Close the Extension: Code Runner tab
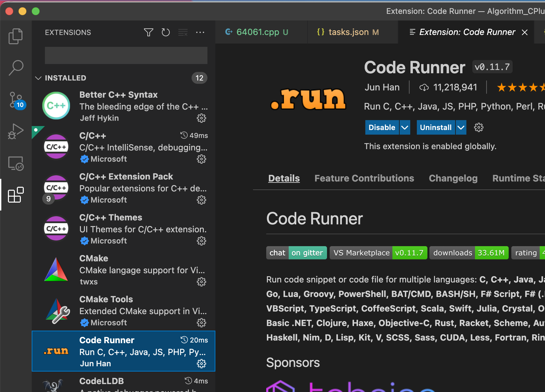 [525, 32]
